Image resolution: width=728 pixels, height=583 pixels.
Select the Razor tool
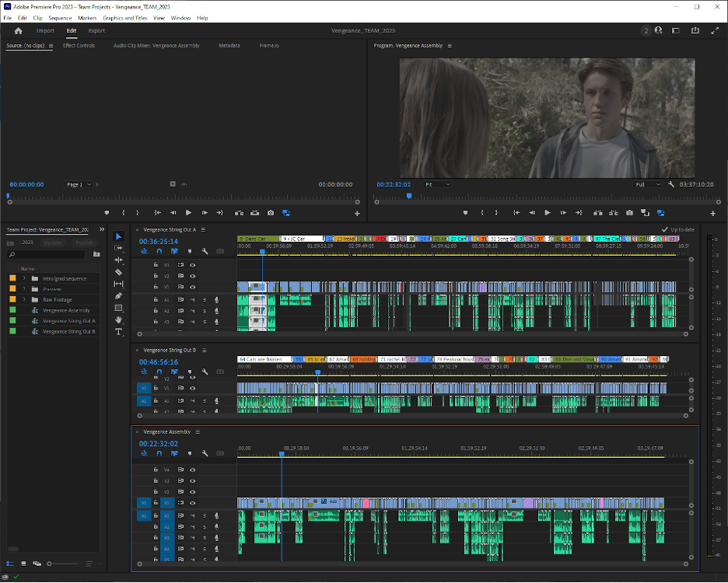(118, 272)
